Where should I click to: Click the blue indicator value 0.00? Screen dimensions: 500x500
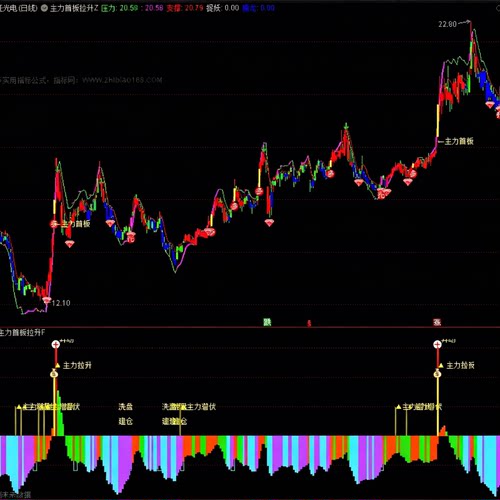point(267,8)
